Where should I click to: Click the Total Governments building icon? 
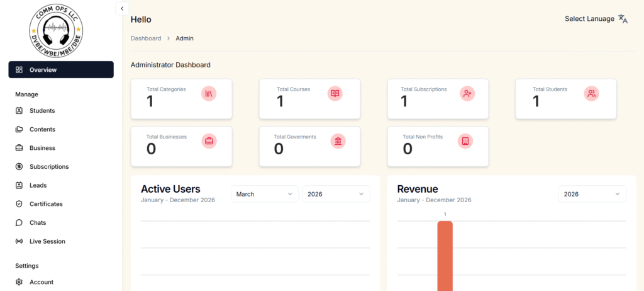[x=338, y=141]
